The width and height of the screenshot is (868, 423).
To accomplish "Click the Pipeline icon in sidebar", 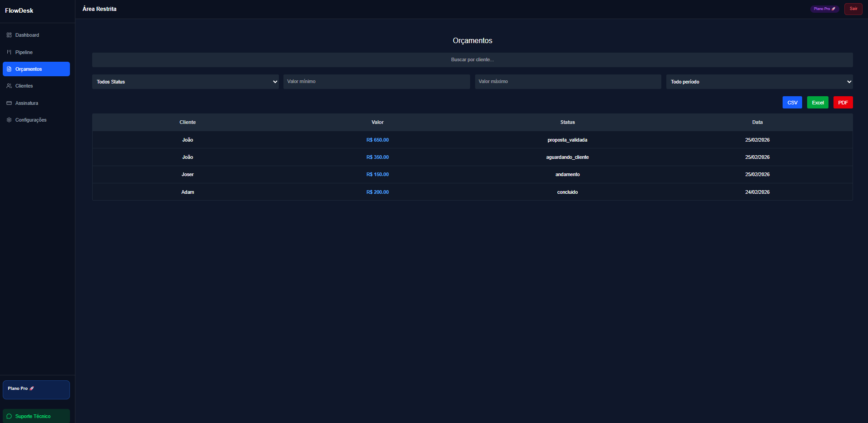I will coord(9,52).
